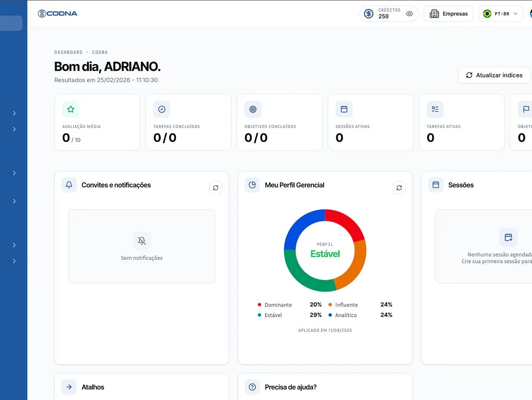Click the Dominante legend label
532x400 pixels.
[x=278, y=305]
